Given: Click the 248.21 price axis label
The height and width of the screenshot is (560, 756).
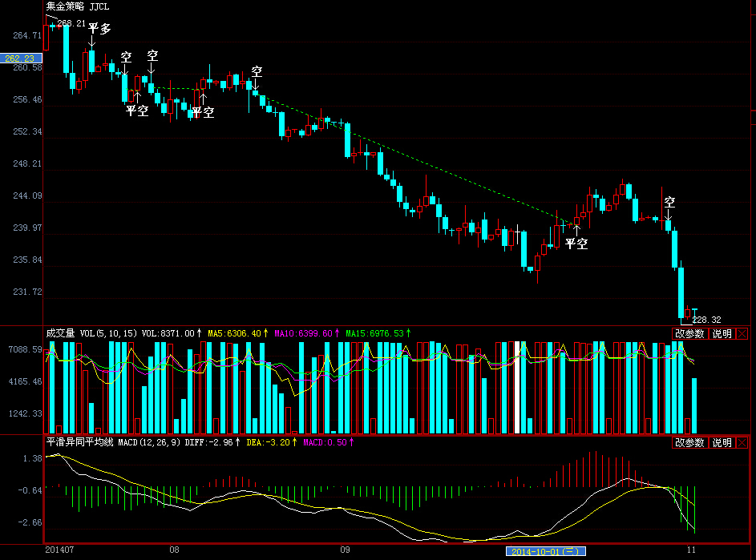Looking at the screenshot, I should coord(27,164).
